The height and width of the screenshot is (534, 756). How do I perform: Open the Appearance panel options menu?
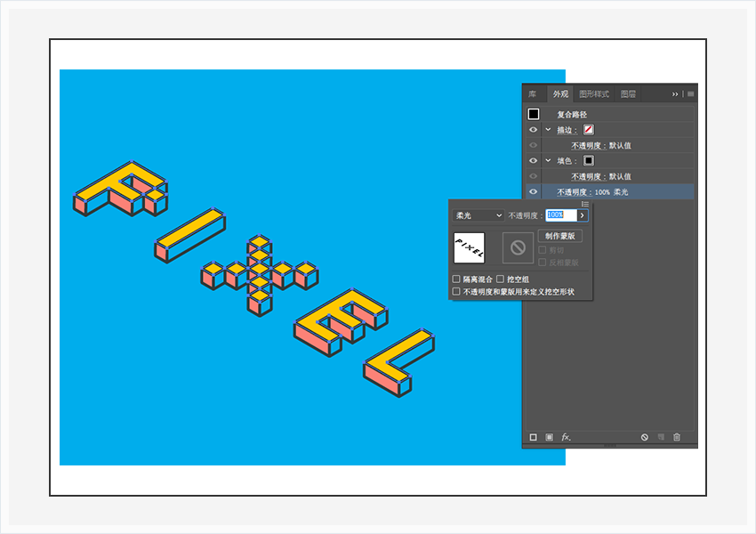click(x=691, y=94)
